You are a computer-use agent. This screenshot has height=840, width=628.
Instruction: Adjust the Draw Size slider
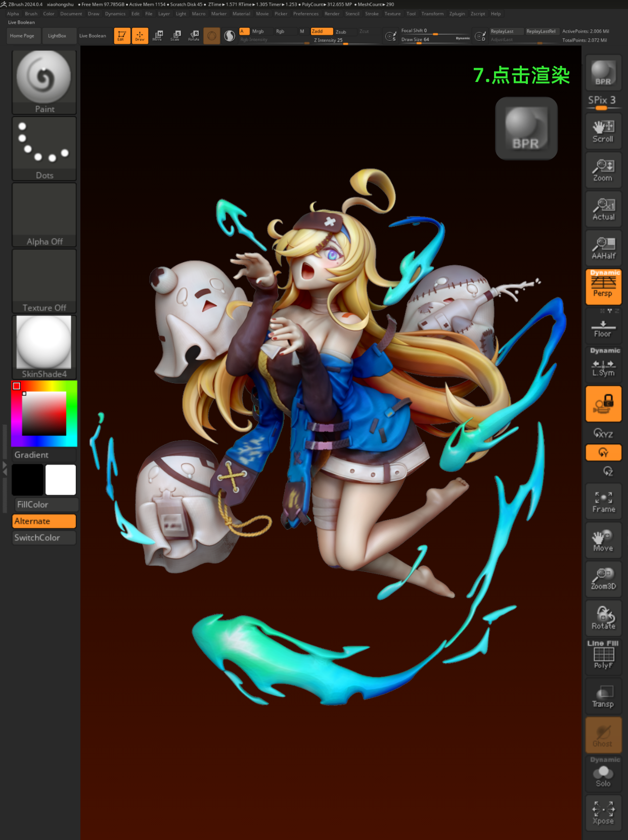click(x=435, y=39)
